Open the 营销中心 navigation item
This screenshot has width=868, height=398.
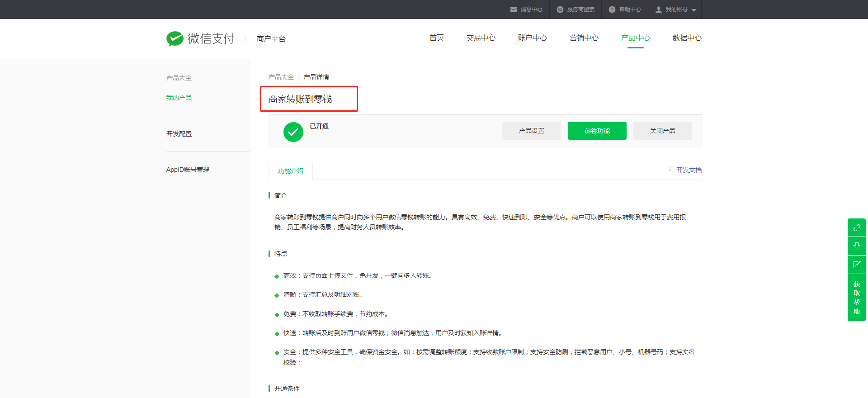(584, 38)
